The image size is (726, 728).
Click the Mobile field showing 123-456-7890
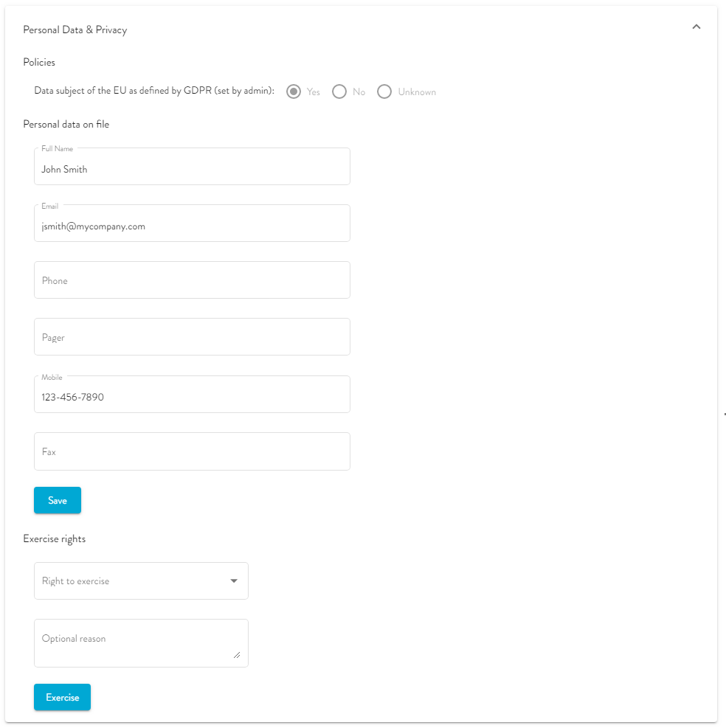point(192,397)
